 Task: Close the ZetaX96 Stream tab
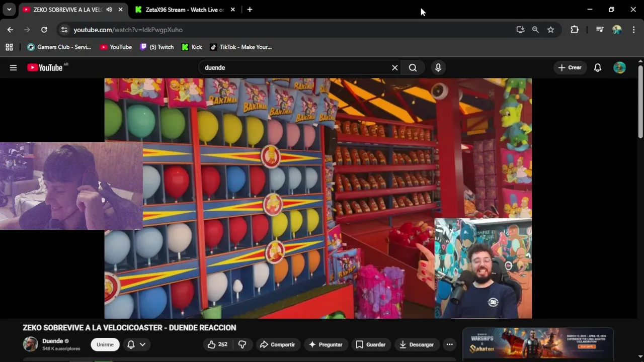coord(232,10)
